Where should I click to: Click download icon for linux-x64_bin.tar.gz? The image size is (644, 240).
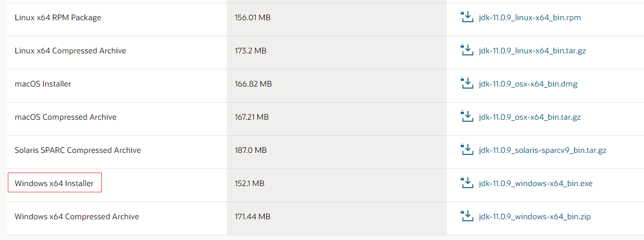click(467, 50)
